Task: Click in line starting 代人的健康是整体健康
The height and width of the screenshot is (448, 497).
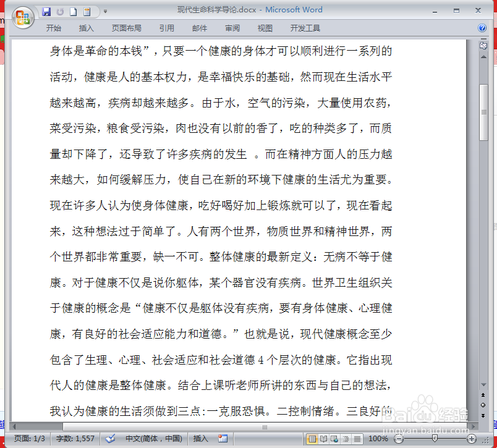Action: click(221, 386)
